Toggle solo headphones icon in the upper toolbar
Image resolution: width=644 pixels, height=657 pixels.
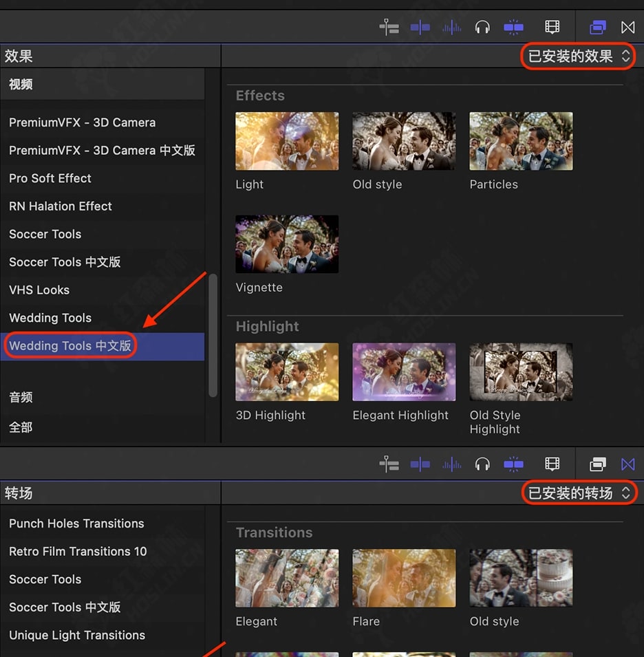(482, 28)
